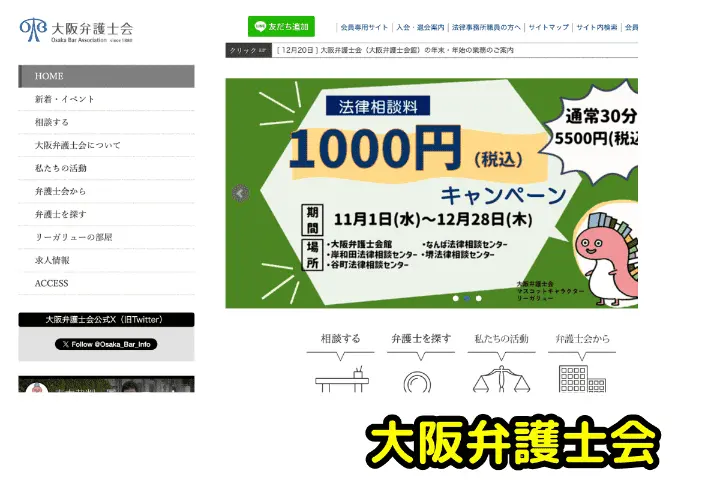Select 弁護士会から in sidebar menu
Screen dimensions: 720x480
pyautogui.click(x=106, y=191)
